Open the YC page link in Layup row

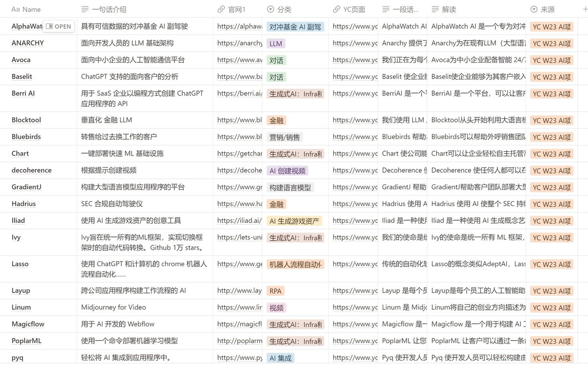click(x=355, y=290)
